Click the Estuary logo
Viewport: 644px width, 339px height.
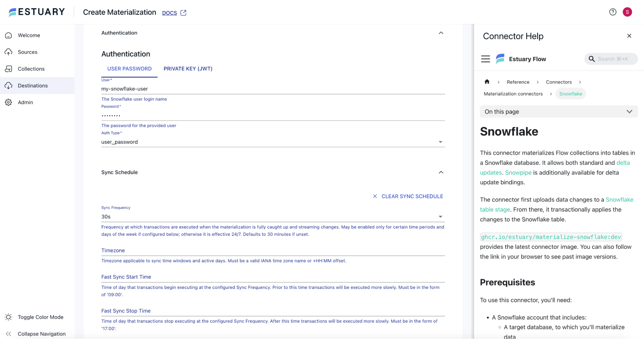coord(37,12)
